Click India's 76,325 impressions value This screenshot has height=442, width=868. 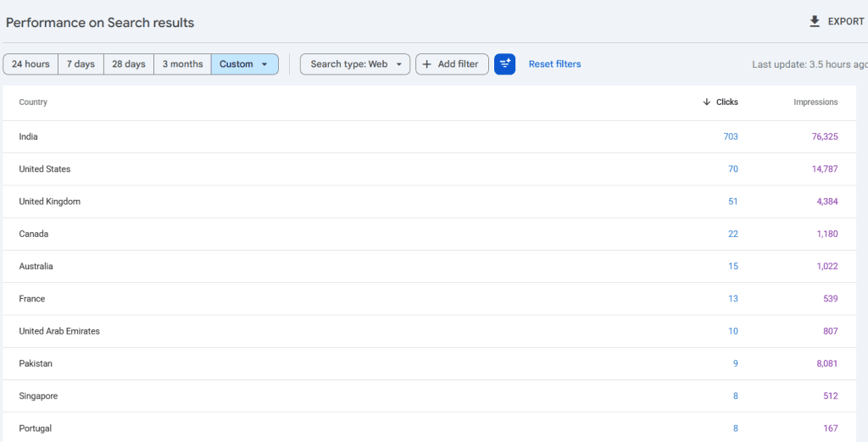(825, 136)
